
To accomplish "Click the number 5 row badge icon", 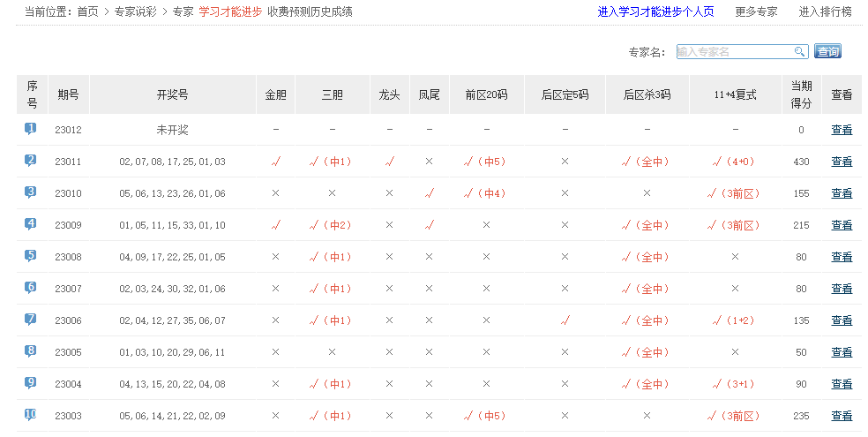I will [31, 256].
